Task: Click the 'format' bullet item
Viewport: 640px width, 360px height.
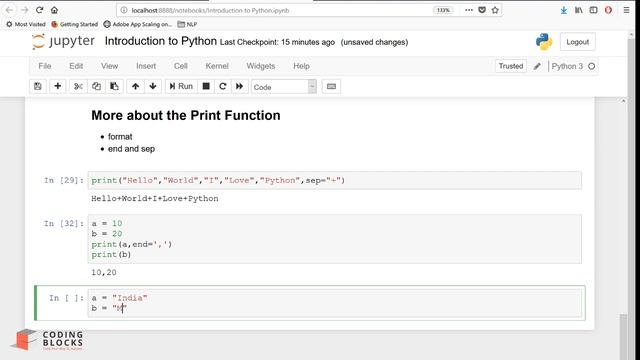Action: pyautogui.click(x=120, y=137)
